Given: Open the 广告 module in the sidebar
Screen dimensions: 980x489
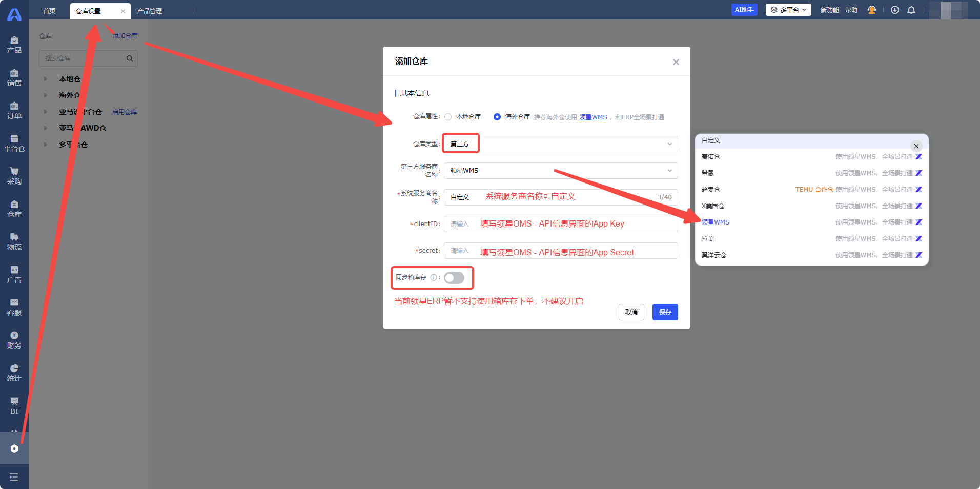Looking at the screenshot, I should click(x=14, y=275).
